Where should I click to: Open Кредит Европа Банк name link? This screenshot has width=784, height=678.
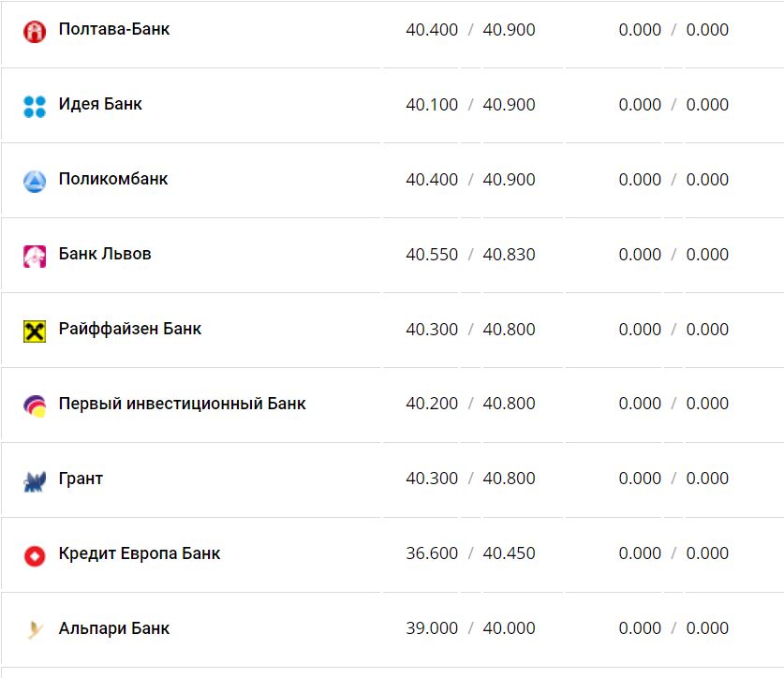pyautogui.click(x=140, y=553)
